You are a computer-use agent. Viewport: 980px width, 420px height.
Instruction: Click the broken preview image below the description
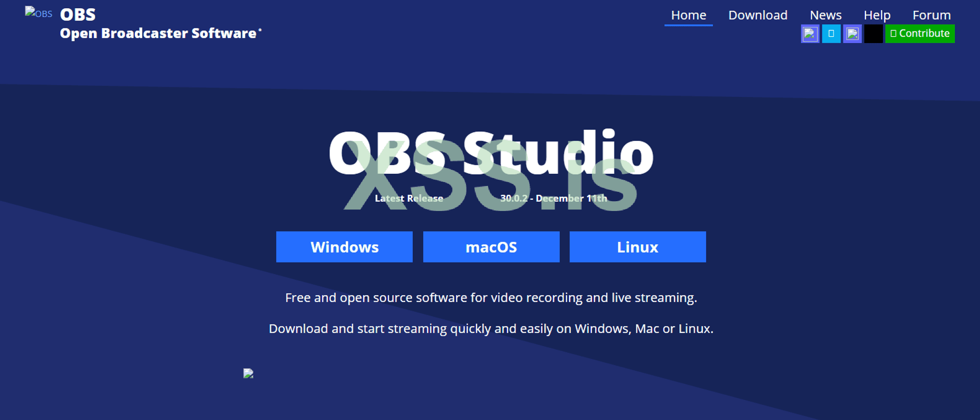(248, 373)
